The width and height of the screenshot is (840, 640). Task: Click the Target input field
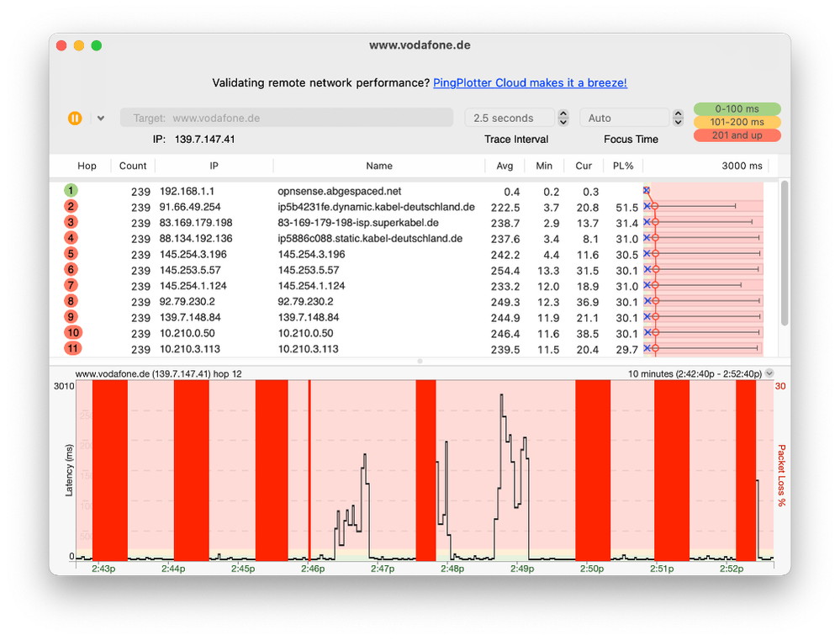tap(286, 118)
